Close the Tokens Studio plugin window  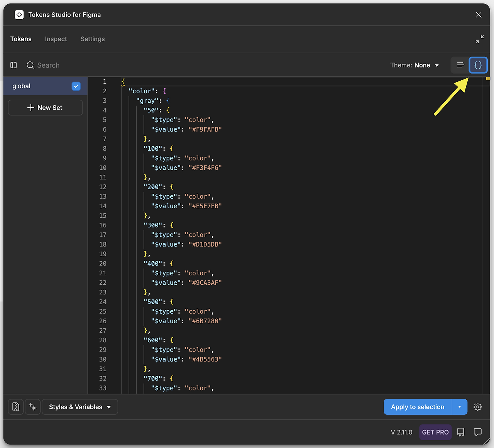pos(479,15)
